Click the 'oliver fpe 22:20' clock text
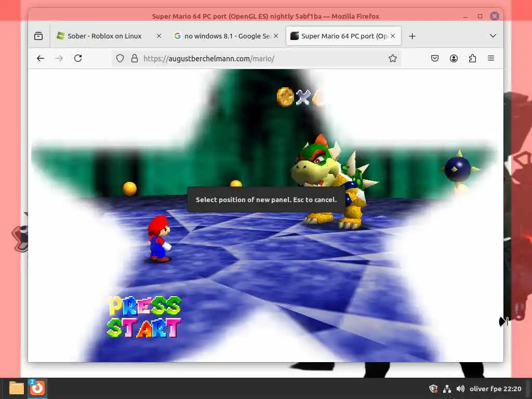 click(x=495, y=389)
